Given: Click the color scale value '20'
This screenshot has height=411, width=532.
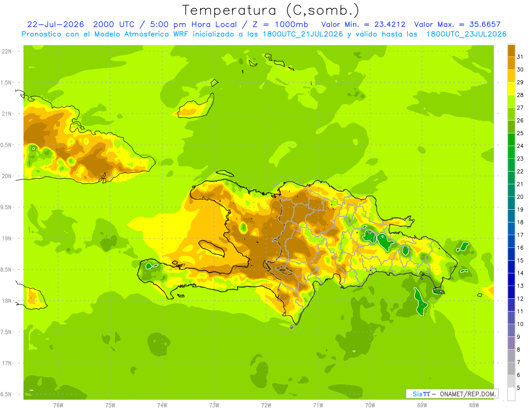Looking at the screenshot, I should point(520,197).
